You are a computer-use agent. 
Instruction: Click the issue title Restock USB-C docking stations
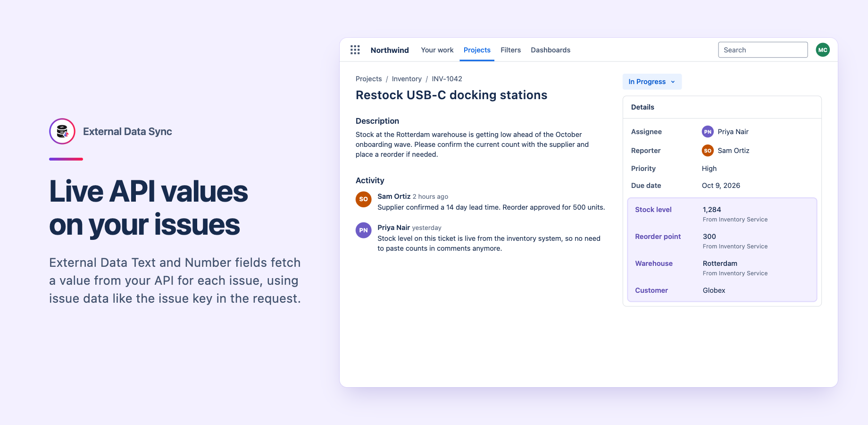pos(451,95)
